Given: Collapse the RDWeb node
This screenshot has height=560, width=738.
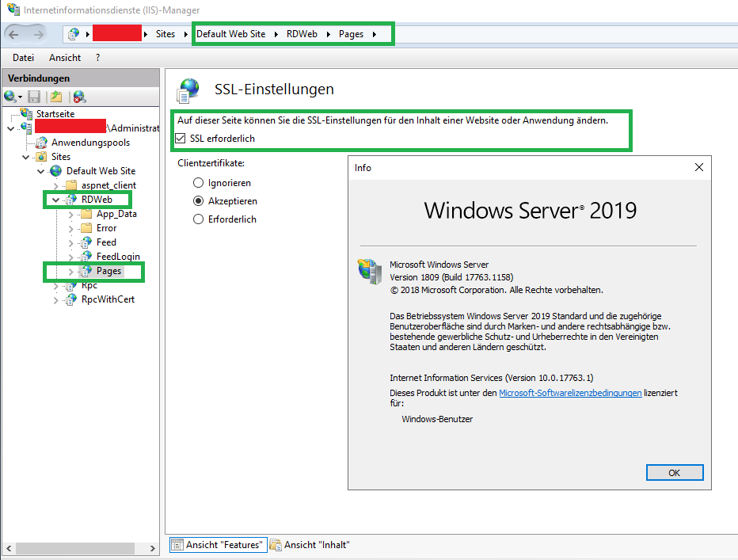Looking at the screenshot, I should tap(56, 200).
